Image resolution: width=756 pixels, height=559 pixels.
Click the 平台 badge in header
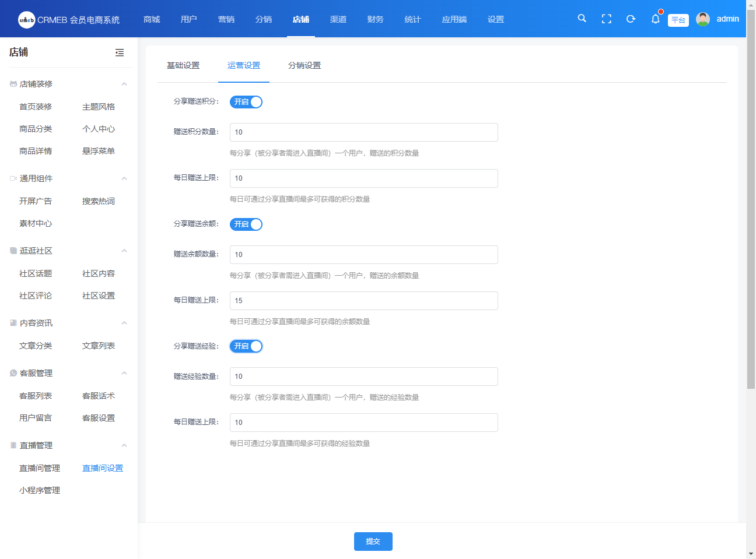pos(678,20)
